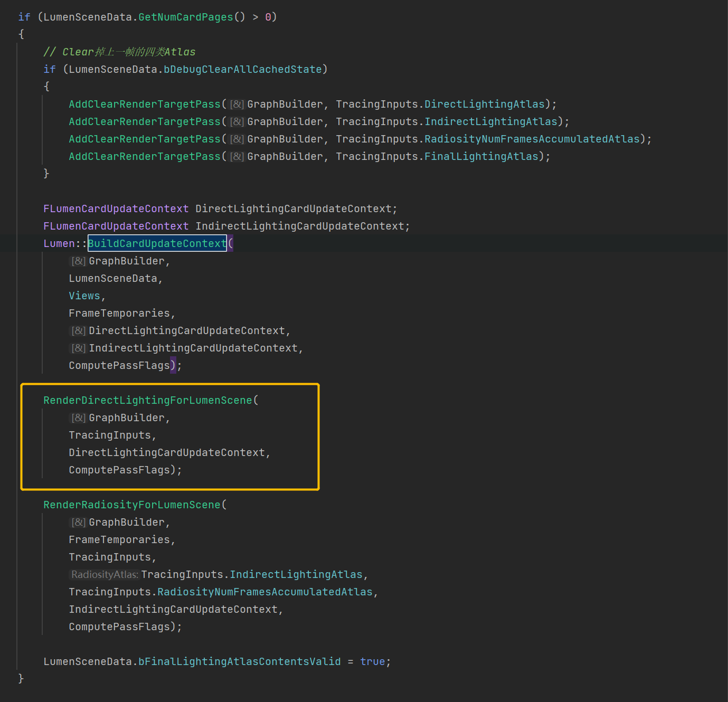Click the RadiosityAtlas parameter name hint
728x702 pixels.
[x=105, y=574]
